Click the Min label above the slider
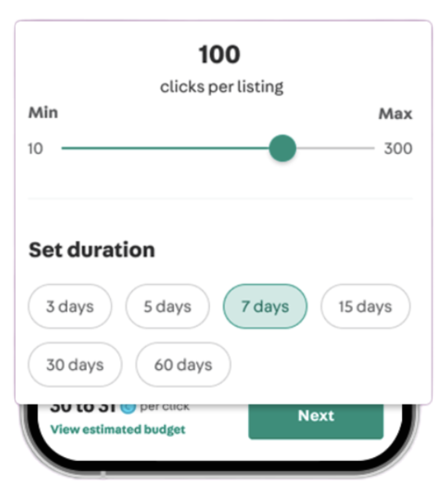 [43, 113]
